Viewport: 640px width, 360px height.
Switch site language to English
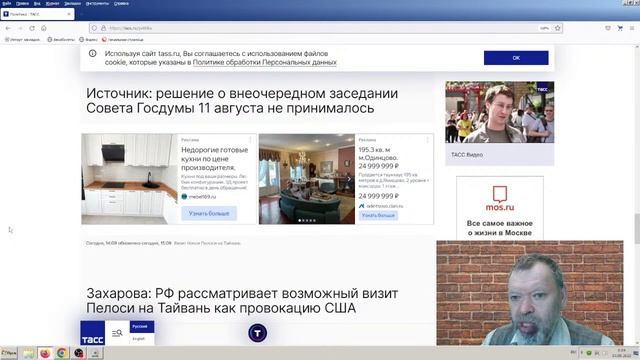[x=139, y=339]
